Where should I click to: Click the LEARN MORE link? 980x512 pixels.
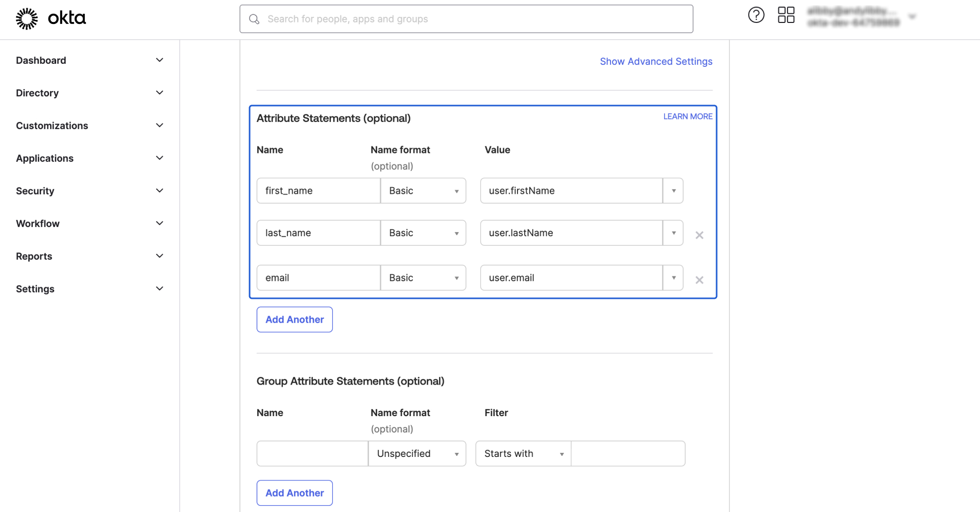(688, 117)
